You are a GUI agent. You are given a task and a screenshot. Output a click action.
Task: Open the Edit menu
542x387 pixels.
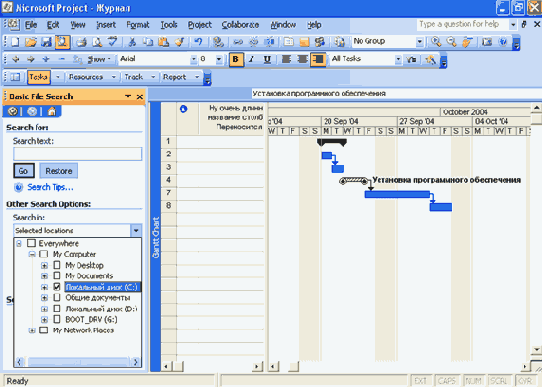coord(53,25)
